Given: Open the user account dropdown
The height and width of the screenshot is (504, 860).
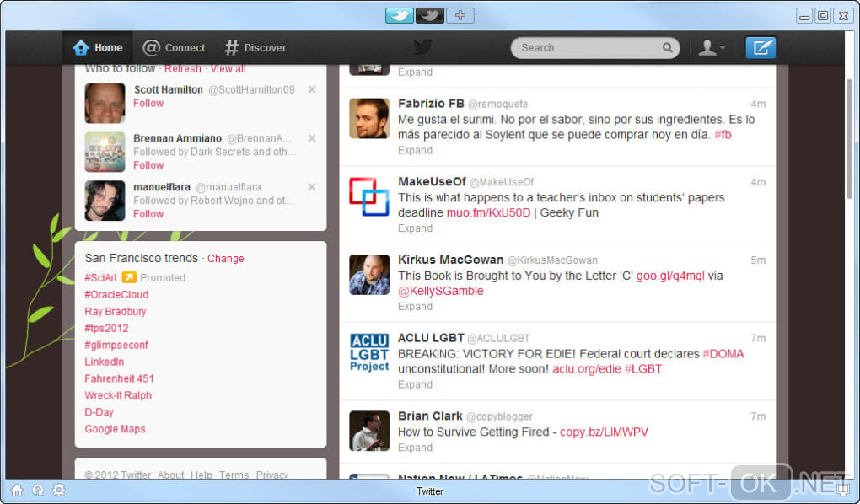Looking at the screenshot, I should 712,48.
